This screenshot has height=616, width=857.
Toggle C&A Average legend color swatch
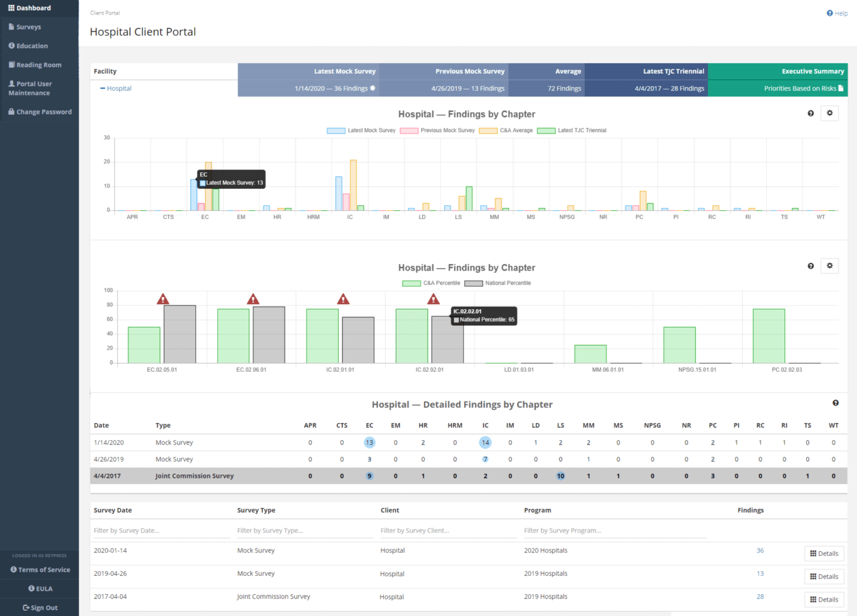click(488, 131)
